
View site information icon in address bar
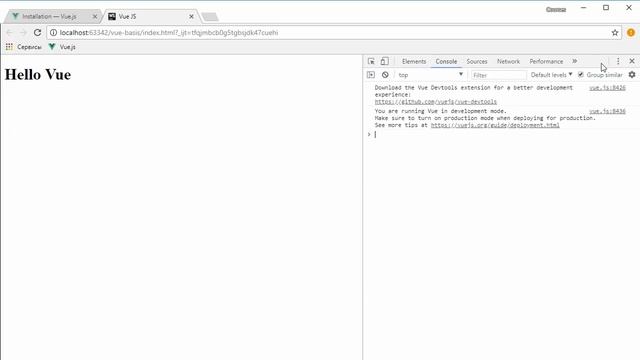click(53, 33)
